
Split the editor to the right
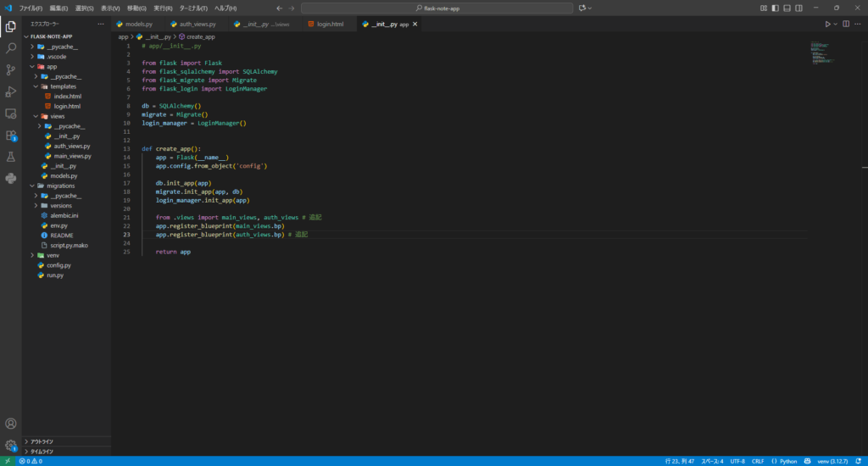[x=846, y=25]
